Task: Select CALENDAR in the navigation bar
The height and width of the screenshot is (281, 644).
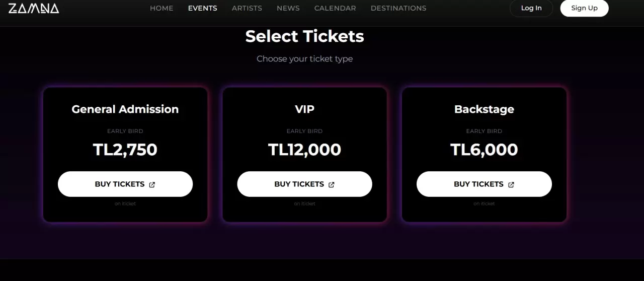Action: 335,8
